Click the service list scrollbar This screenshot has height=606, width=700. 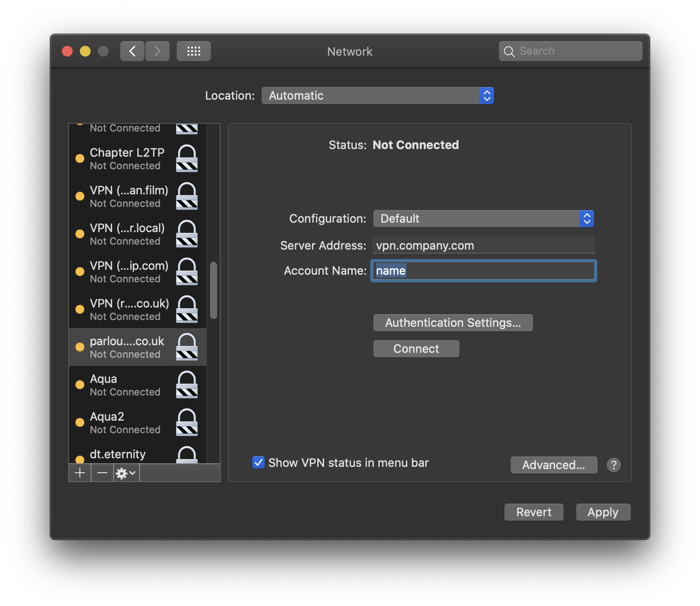tap(214, 290)
